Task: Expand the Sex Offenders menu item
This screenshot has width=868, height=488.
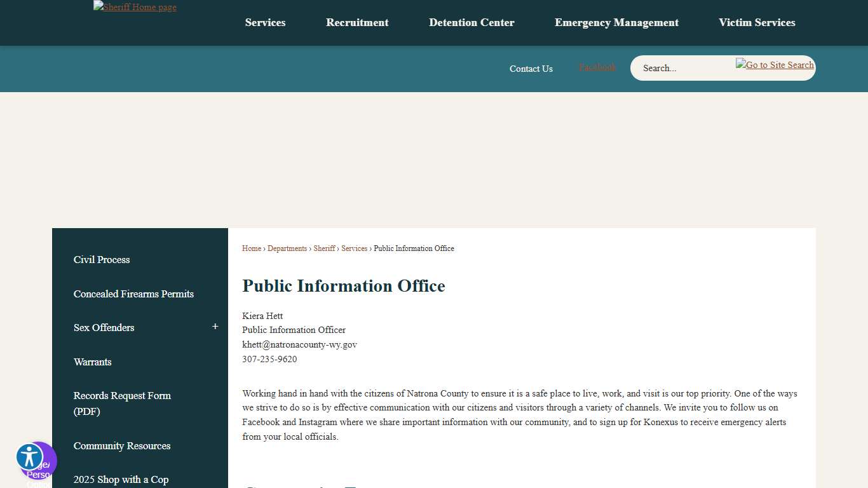Action: pos(215,327)
